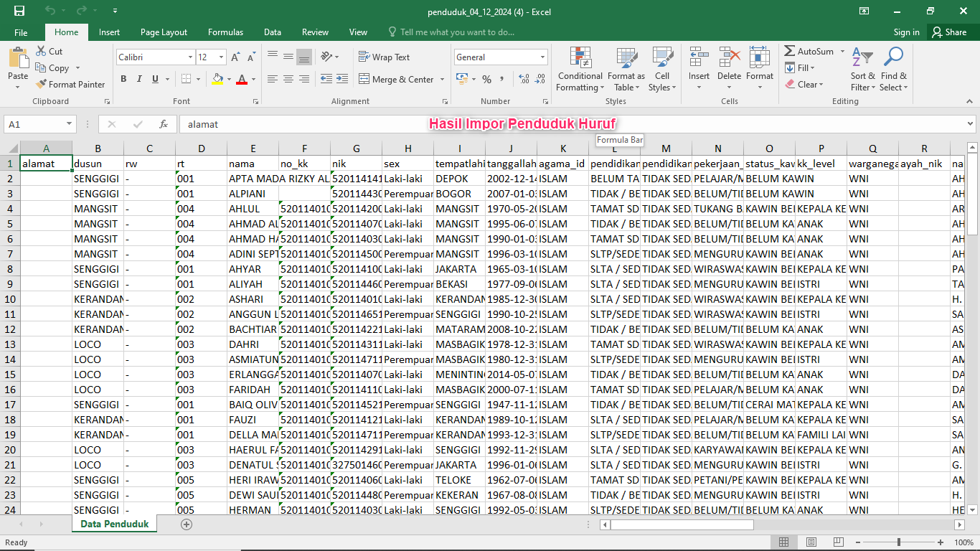Click Increase Decimal icon
Viewport: 980px width, 551px height.
click(x=524, y=80)
